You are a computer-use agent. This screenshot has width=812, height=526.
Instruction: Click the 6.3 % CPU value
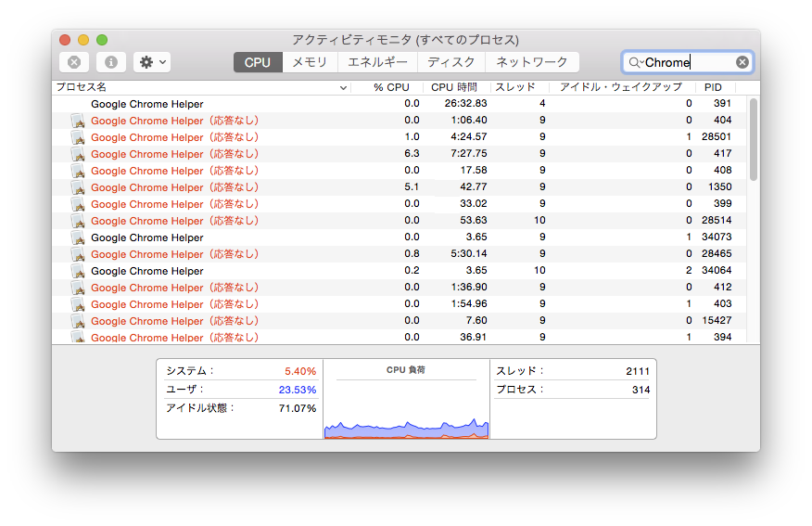tap(412, 153)
